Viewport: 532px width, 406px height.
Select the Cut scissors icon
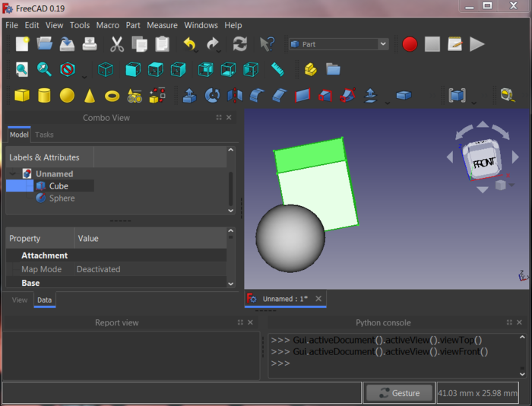tap(116, 44)
